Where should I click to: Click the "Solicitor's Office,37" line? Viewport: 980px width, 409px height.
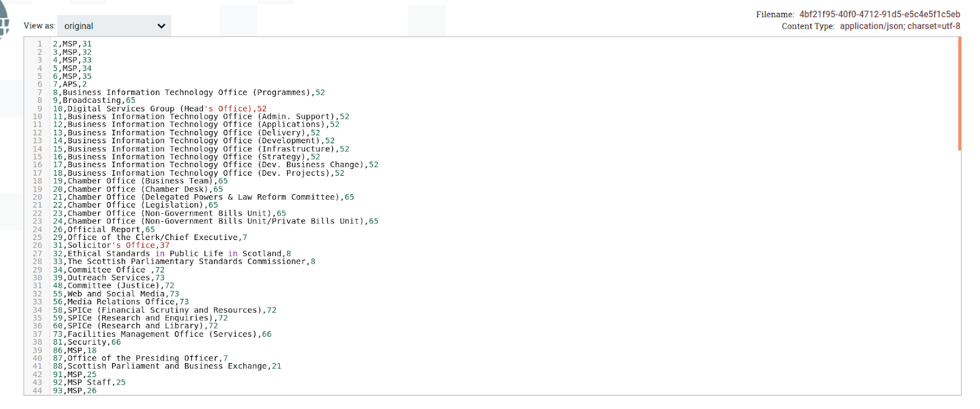(x=111, y=246)
